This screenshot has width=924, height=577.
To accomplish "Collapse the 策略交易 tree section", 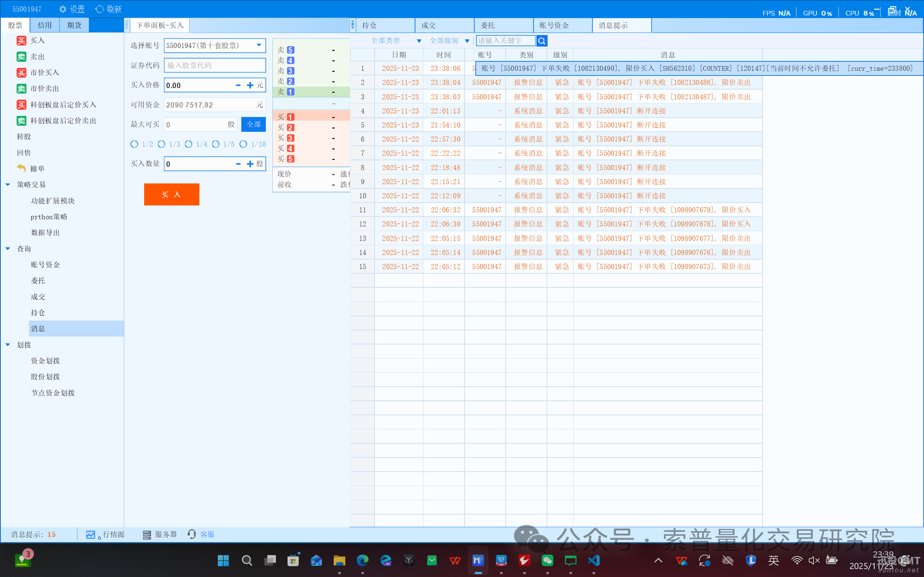I will click(x=8, y=185).
